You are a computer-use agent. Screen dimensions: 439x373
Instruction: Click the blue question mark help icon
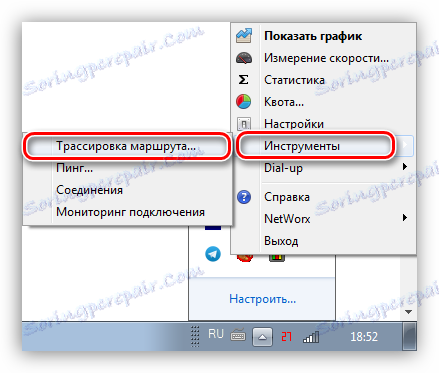244,197
